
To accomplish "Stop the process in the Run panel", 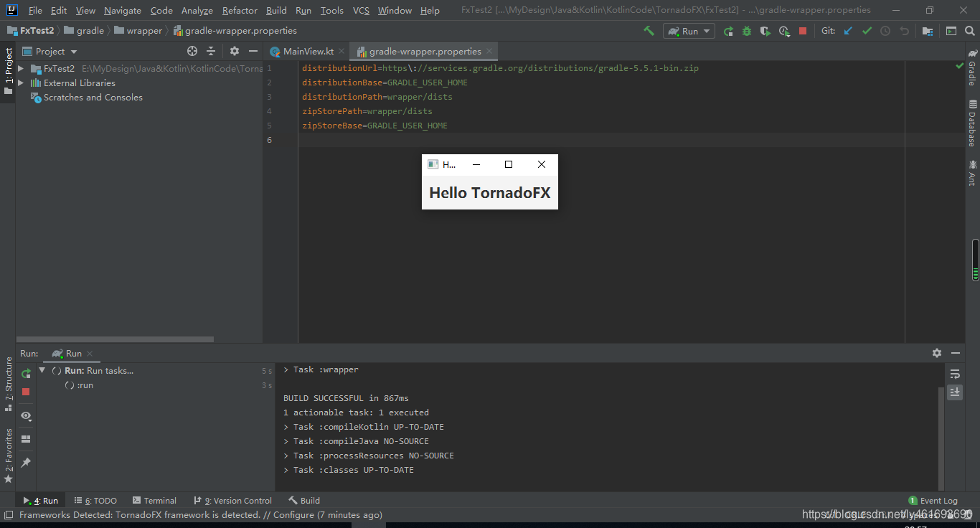I will (26, 392).
